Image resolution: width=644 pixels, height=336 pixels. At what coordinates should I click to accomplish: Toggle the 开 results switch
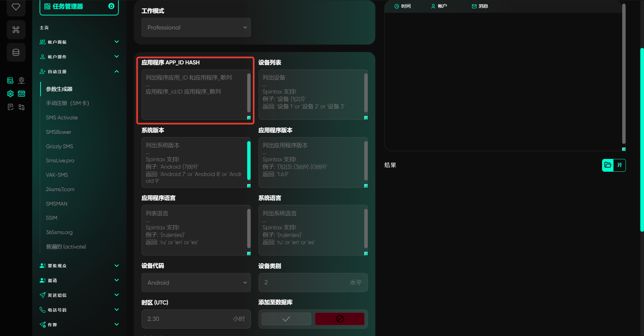pyautogui.click(x=620, y=165)
